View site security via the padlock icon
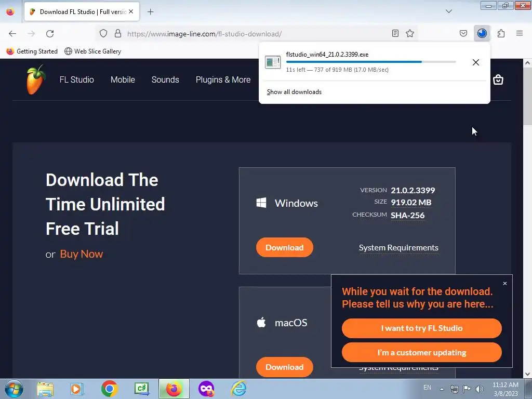 [118, 33]
